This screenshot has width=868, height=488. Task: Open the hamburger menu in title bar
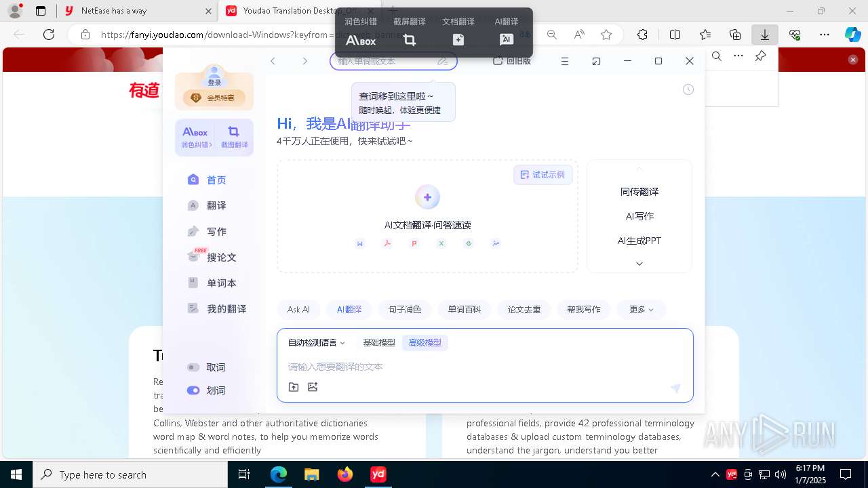564,61
